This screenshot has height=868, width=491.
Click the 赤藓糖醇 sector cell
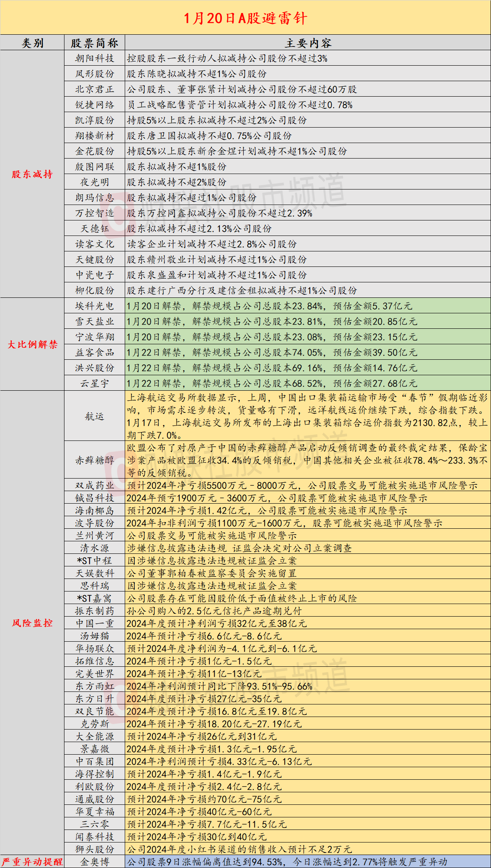[x=95, y=460]
